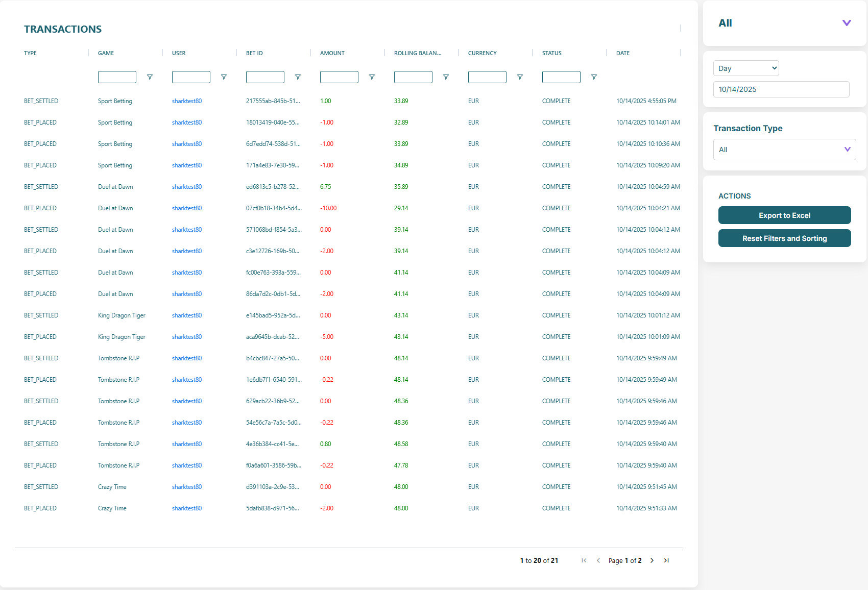868x590 pixels.
Task: Open sharktest80 link in first row
Action: pos(187,101)
